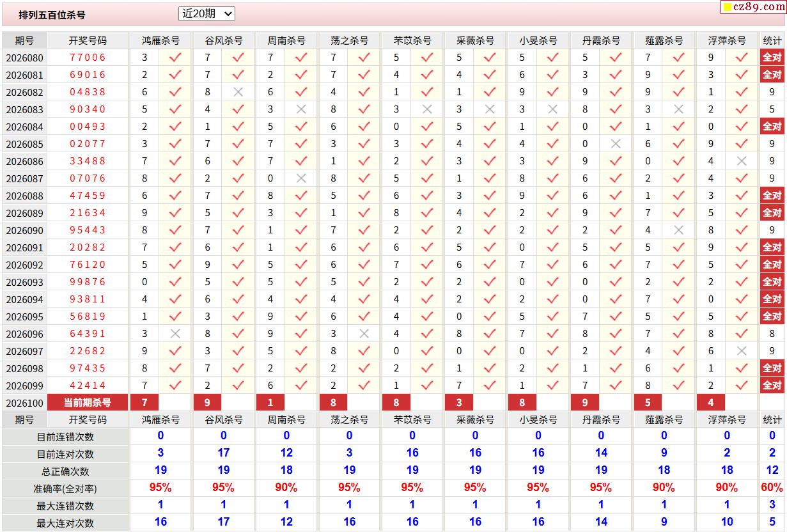Open the 近20期 period dropdown
This screenshot has height=532, width=787.
(206, 13)
